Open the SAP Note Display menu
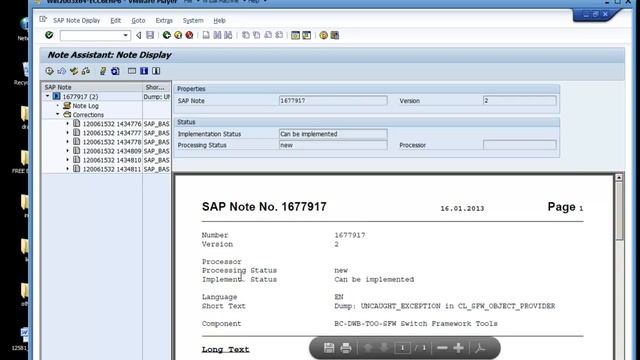 click(x=76, y=20)
